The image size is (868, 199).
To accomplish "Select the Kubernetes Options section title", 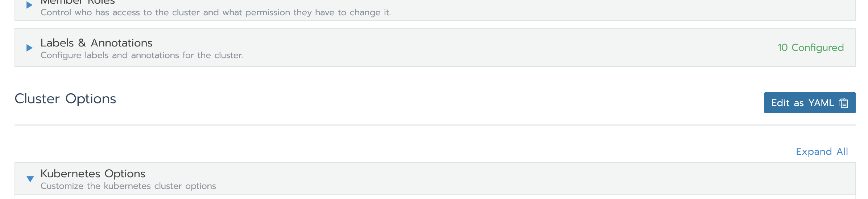I will pos(93,174).
